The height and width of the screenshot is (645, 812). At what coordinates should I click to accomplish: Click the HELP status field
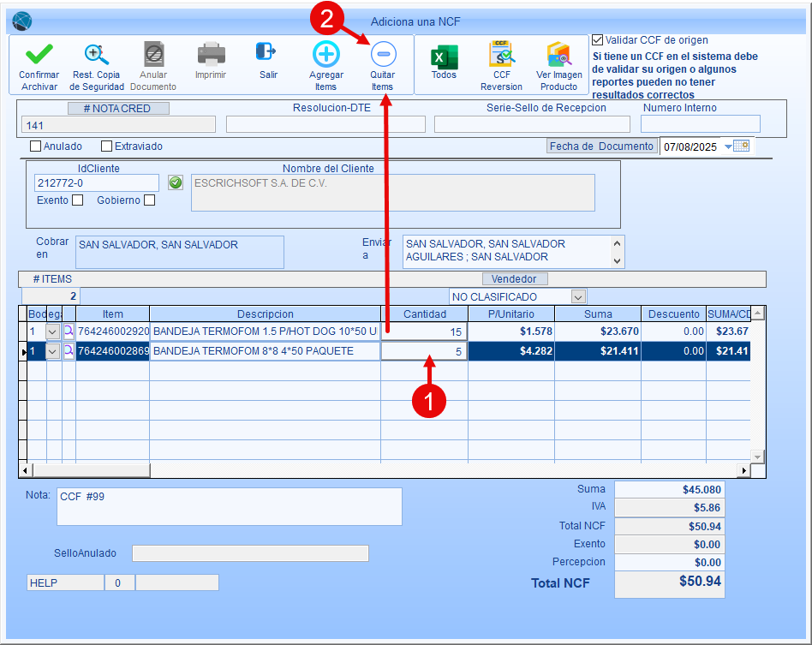coord(65,582)
